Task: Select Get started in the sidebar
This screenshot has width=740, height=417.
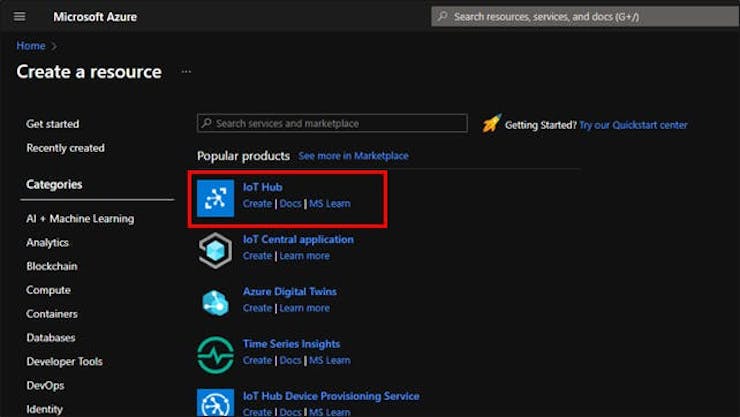Action: [52, 124]
